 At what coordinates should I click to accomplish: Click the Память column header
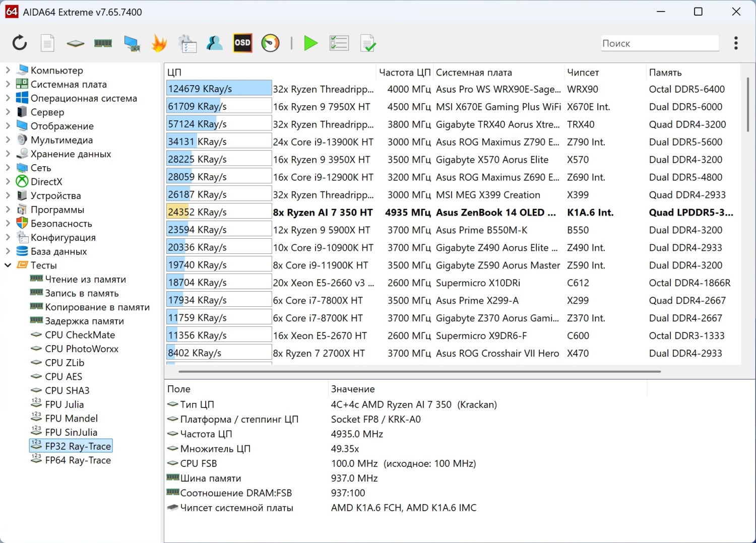(x=665, y=73)
